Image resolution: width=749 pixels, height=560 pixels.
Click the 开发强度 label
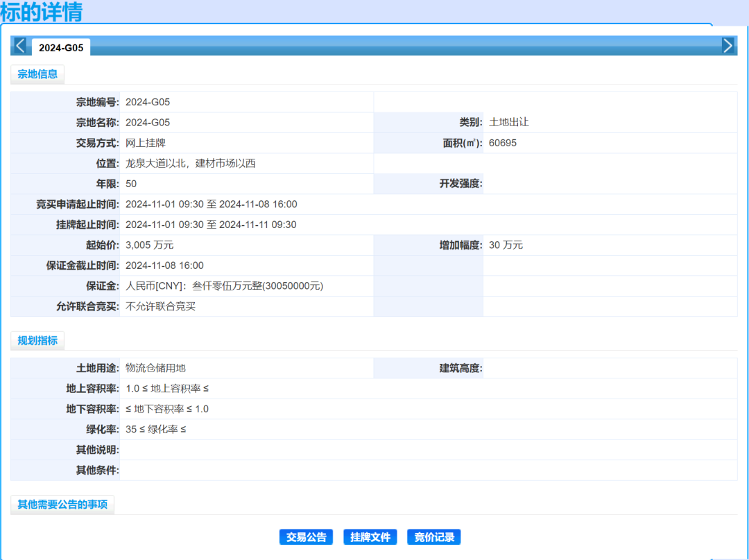461,184
